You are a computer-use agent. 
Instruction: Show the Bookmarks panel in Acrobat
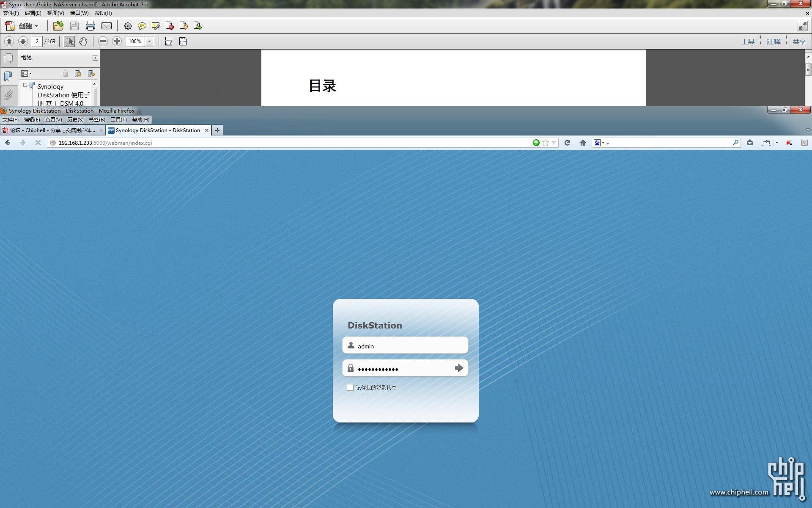8,76
